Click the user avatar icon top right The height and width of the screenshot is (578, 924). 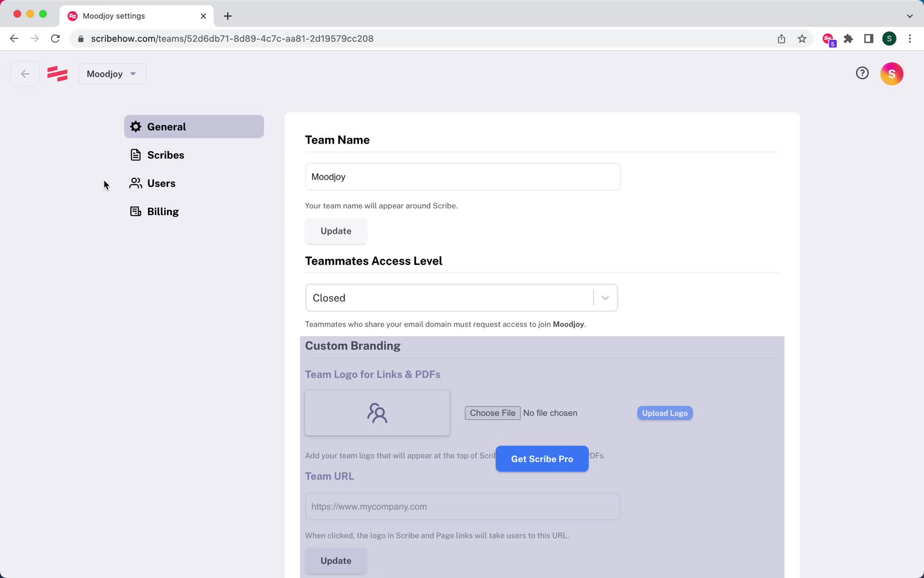(x=891, y=73)
